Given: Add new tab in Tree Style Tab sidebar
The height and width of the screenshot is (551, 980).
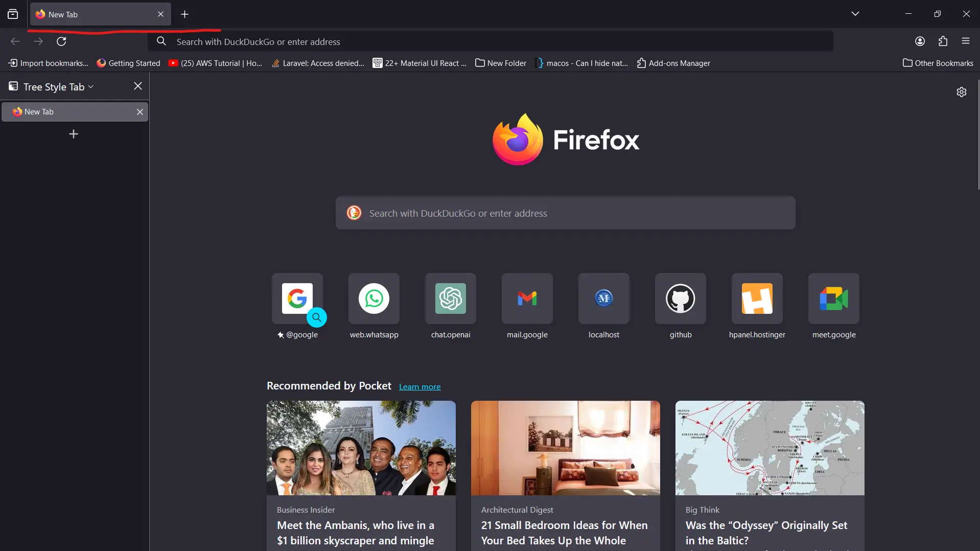Looking at the screenshot, I should (74, 134).
